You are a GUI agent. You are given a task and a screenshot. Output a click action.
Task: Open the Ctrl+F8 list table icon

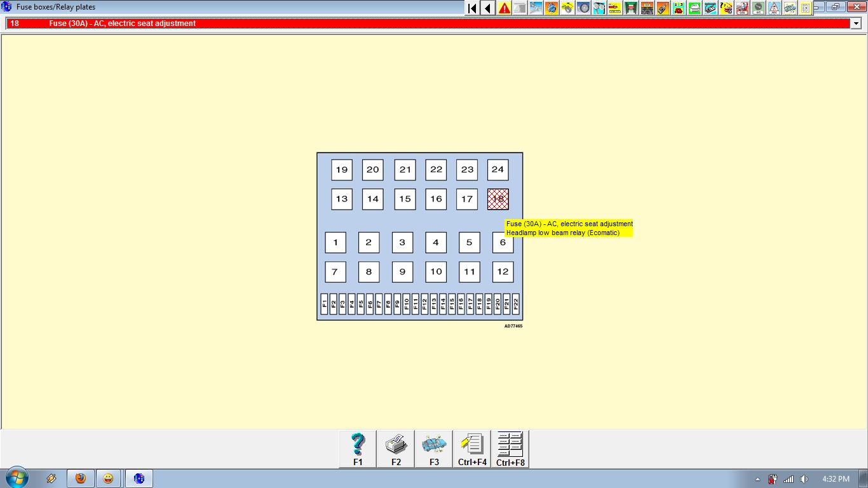point(510,449)
